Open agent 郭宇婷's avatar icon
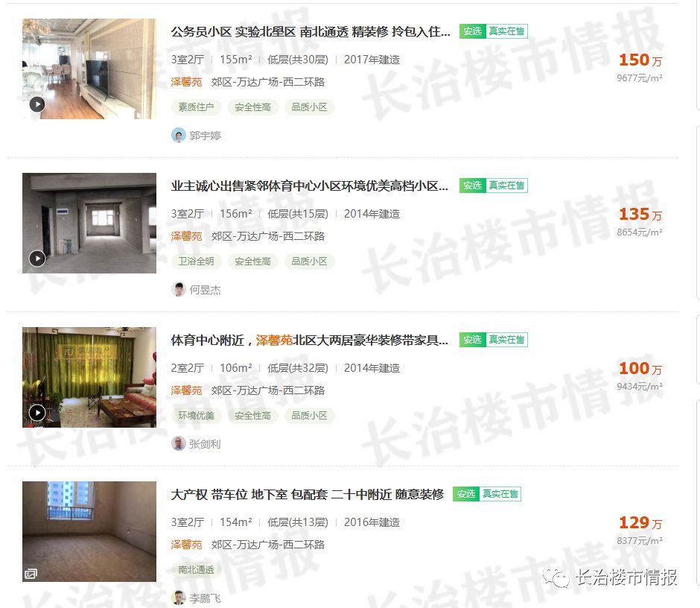 click(x=179, y=135)
